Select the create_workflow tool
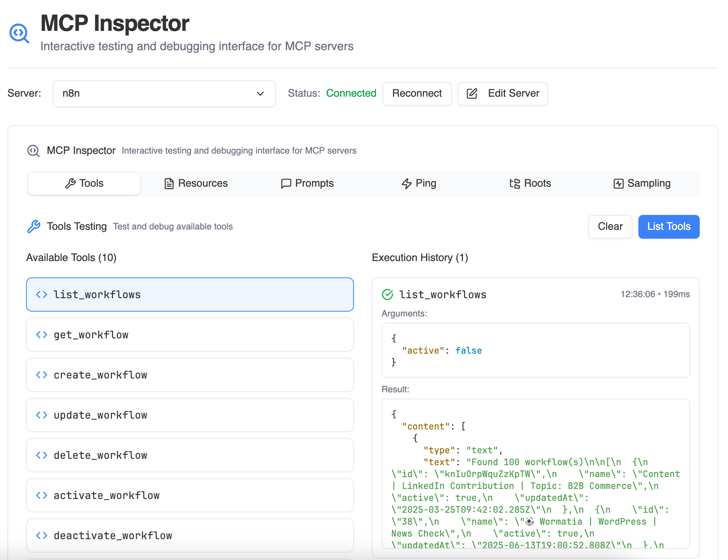 click(x=190, y=375)
